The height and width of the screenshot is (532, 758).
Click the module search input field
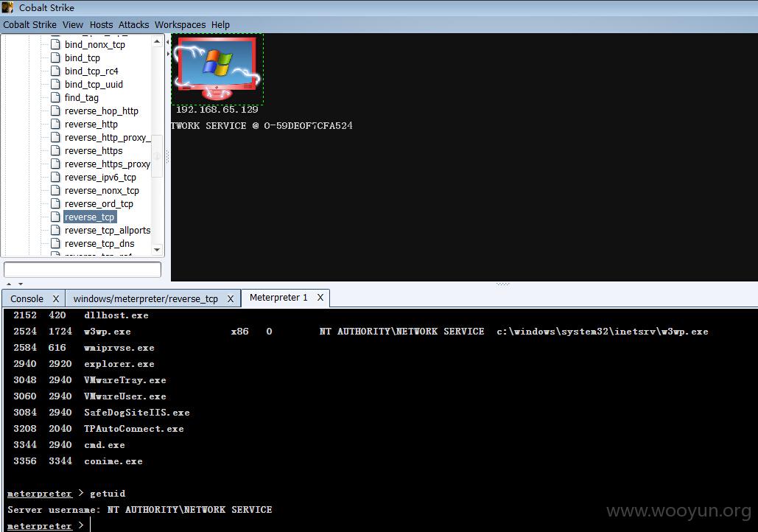[x=83, y=270]
